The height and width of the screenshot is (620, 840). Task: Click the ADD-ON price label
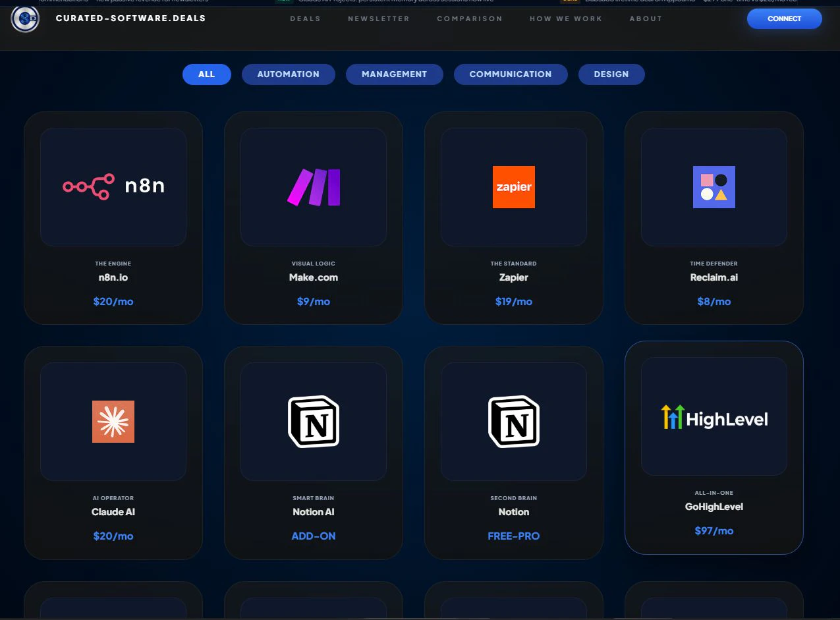tap(314, 536)
